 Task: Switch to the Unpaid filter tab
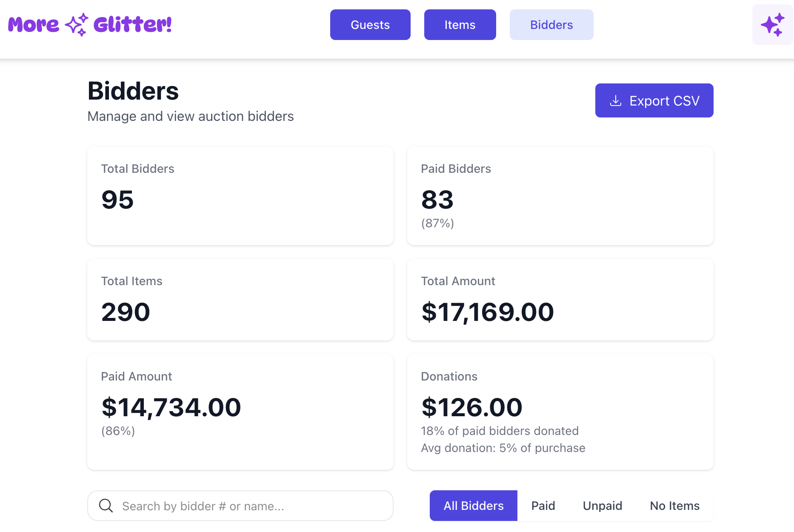point(603,506)
